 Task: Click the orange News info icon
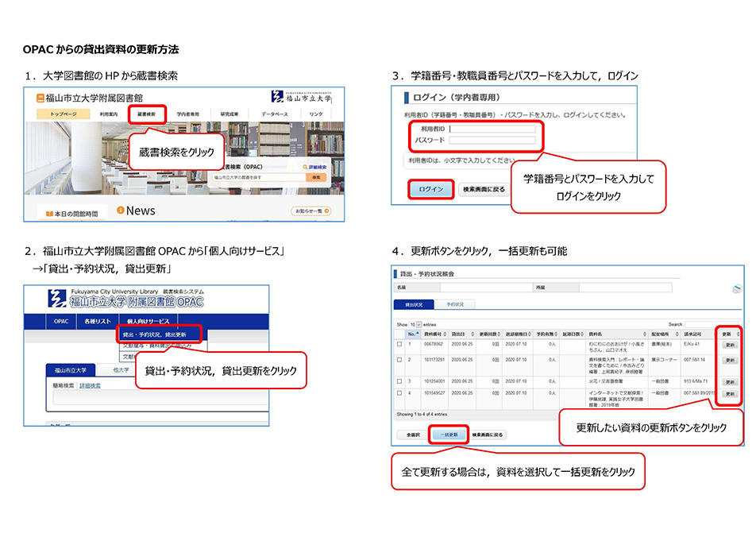[121, 211]
